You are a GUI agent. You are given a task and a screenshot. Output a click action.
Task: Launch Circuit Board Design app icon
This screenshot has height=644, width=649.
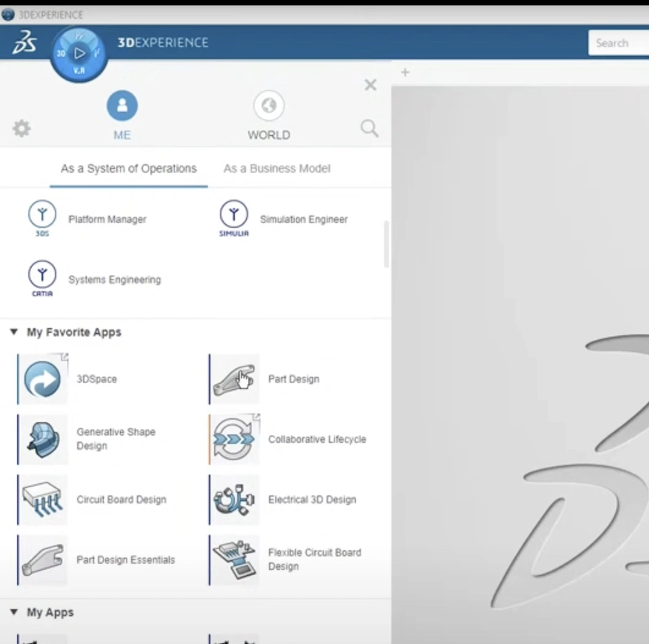point(43,499)
